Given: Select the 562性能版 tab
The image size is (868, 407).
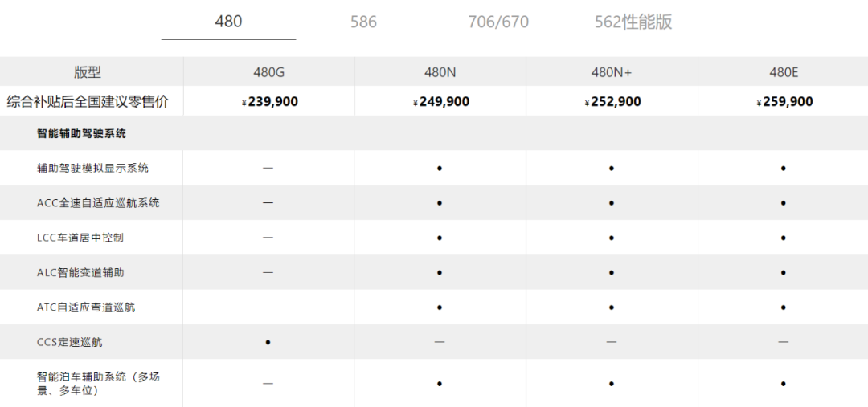Looking at the screenshot, I should pos(633,22).
